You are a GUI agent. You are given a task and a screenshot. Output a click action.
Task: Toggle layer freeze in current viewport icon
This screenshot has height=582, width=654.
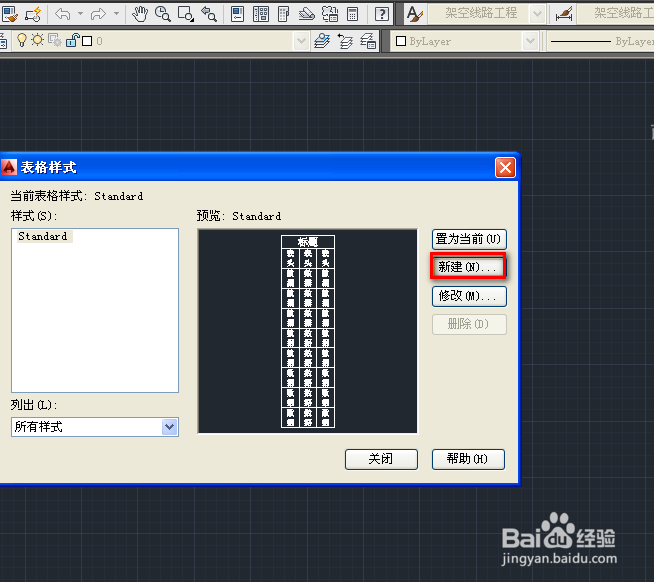coord(55,40)
